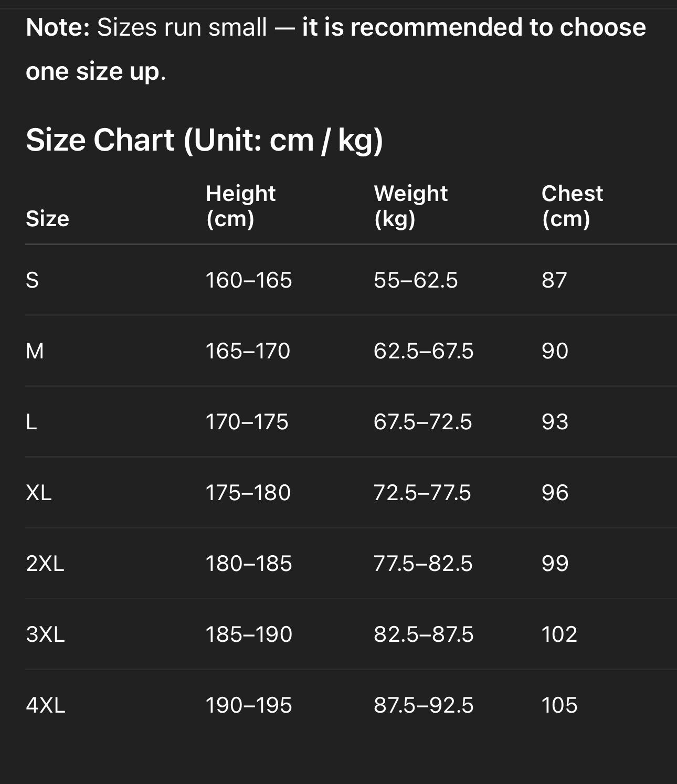Click the Size column header

[x=47, y=218]
